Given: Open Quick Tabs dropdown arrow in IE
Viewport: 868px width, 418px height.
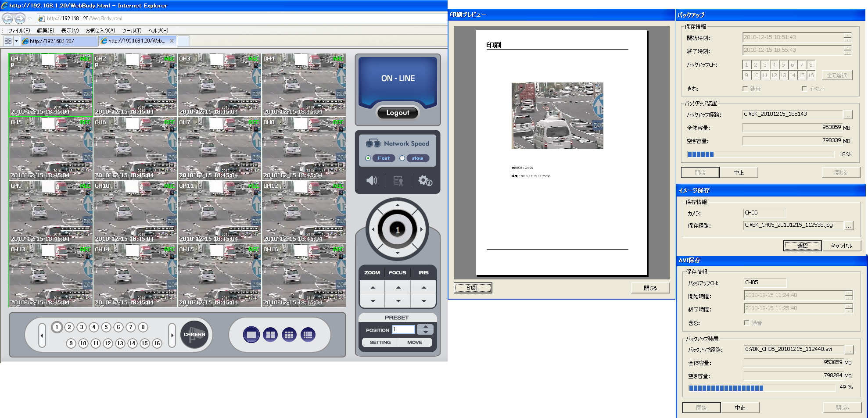Looking at the screenshot, I should 16,41.
